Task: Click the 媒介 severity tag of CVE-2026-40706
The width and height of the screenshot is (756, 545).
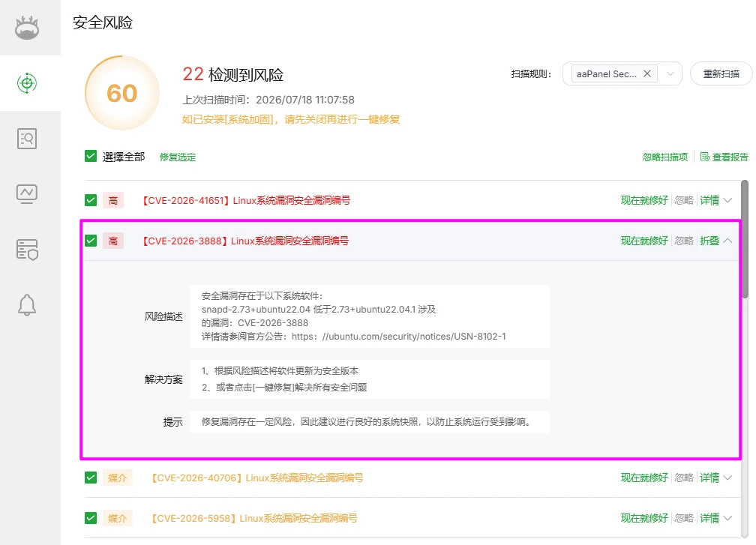Action: [118, 478]
